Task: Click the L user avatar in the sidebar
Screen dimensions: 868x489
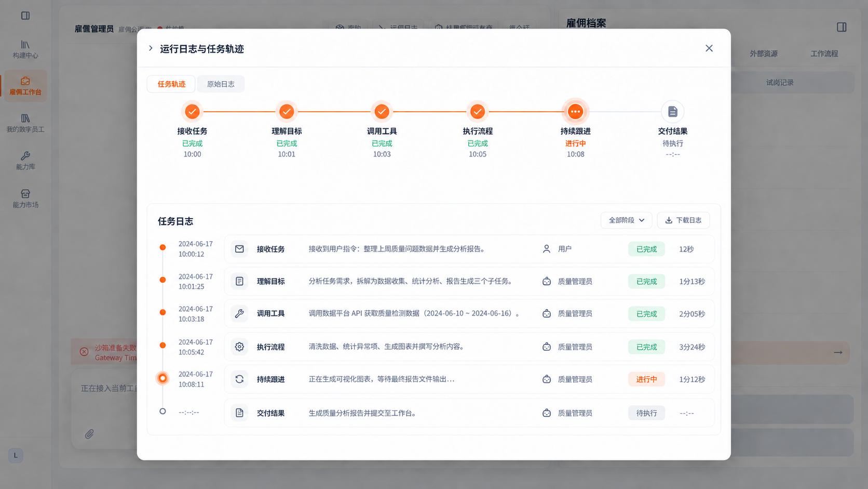Action: click(16, 455)
